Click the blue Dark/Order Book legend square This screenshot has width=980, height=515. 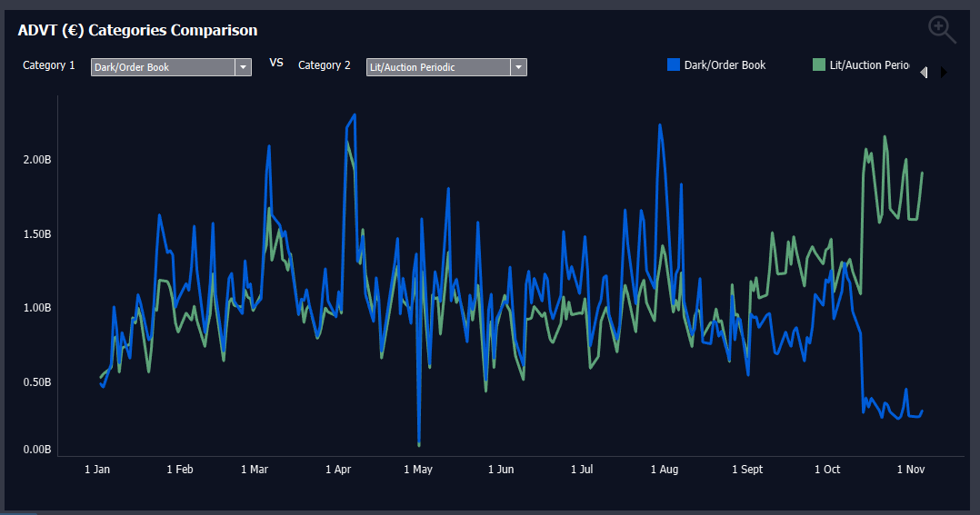[x=674, y=65]
